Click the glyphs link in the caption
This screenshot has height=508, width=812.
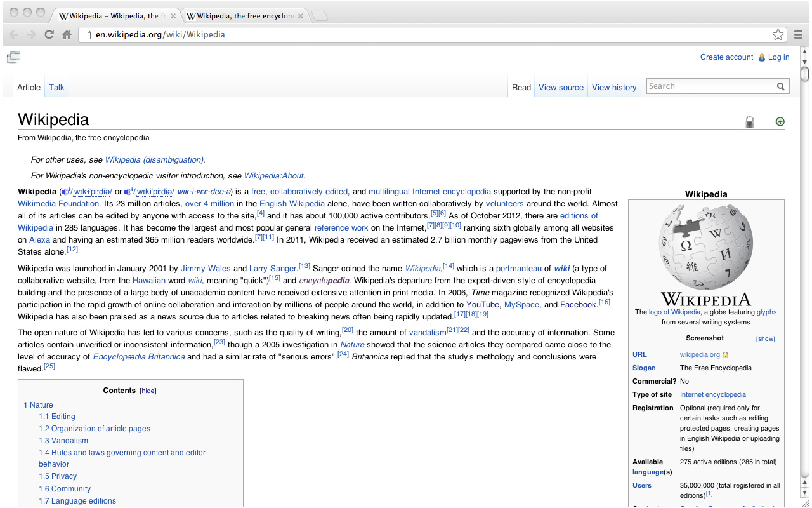(x=766, y=312)
